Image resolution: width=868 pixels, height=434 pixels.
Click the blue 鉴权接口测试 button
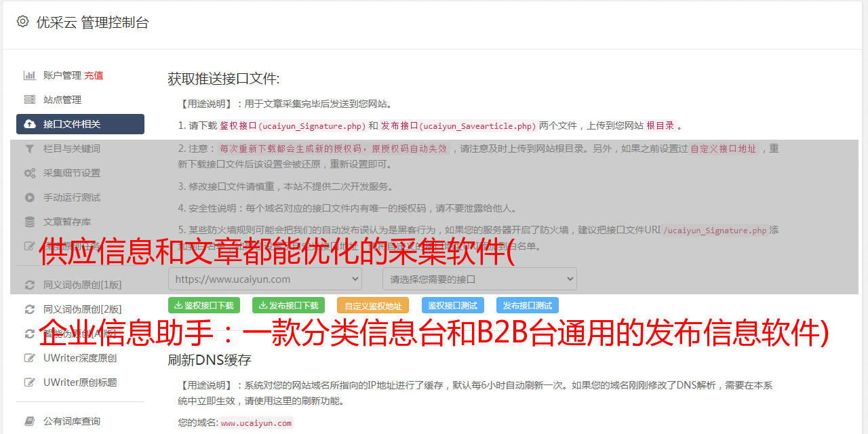(x=453, y=305)
